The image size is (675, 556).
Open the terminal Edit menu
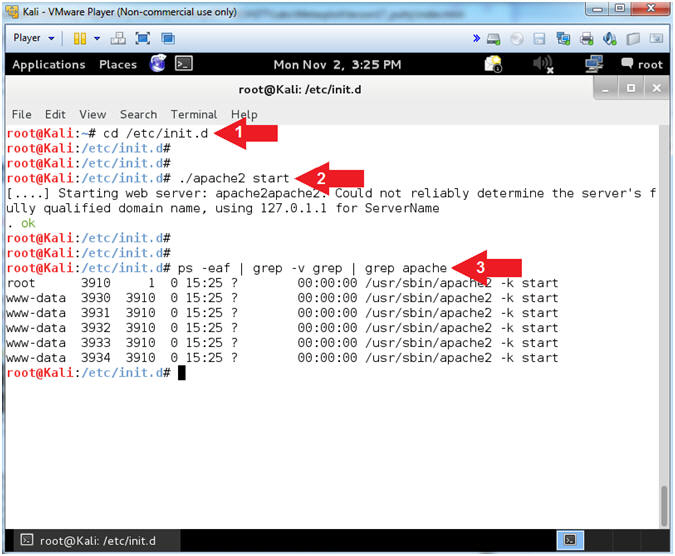pos(55,114)
